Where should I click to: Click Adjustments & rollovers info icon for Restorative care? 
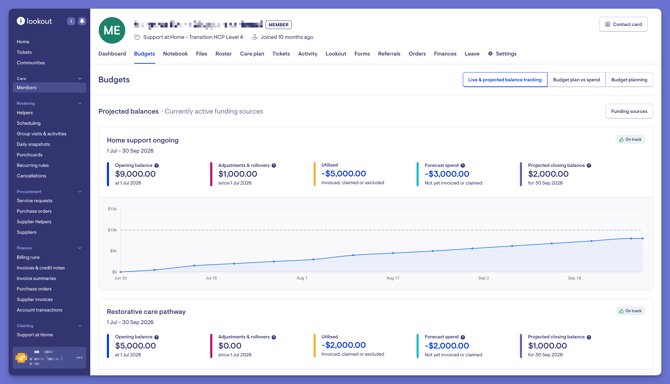point(274,337)
